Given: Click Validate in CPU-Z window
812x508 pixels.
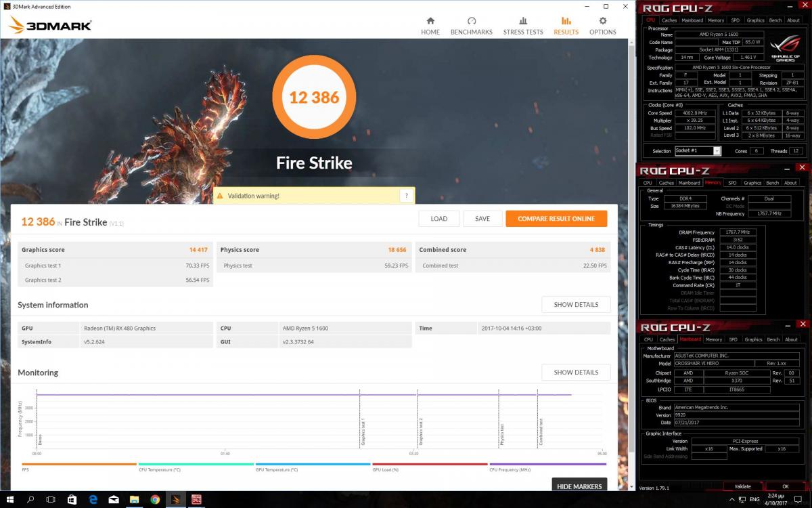Looking at the screenshot, I should coord(742,486).
